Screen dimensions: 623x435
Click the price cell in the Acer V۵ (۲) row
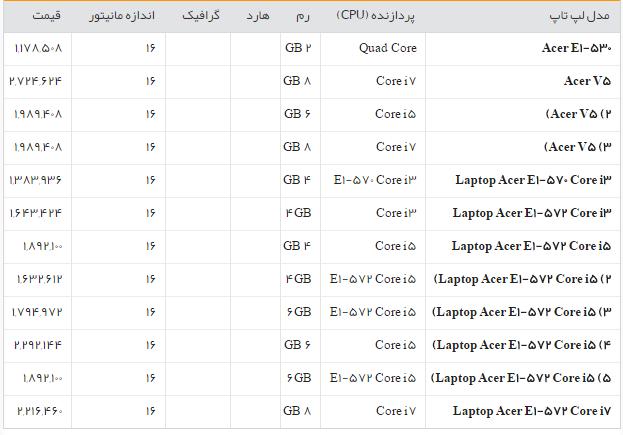(38, 114)
